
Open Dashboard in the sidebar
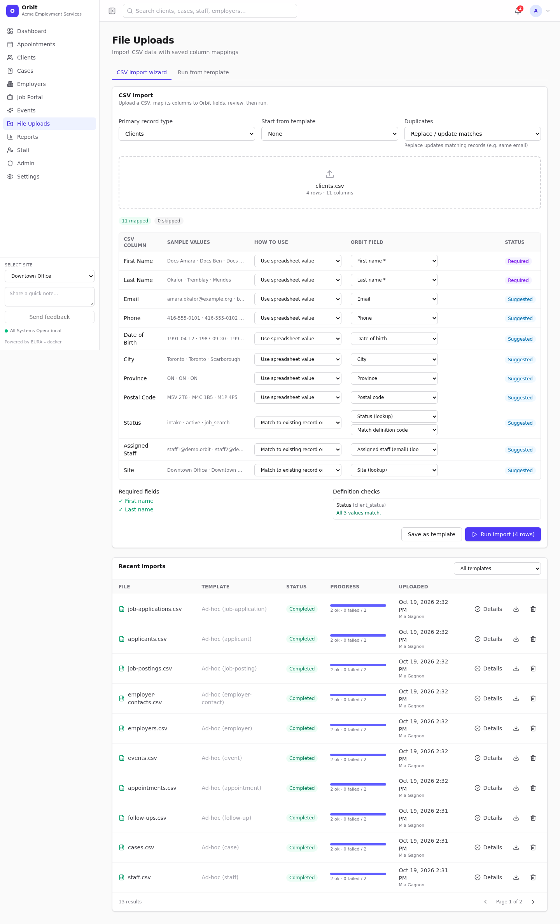pyautogui.click(x=49, y=31)
